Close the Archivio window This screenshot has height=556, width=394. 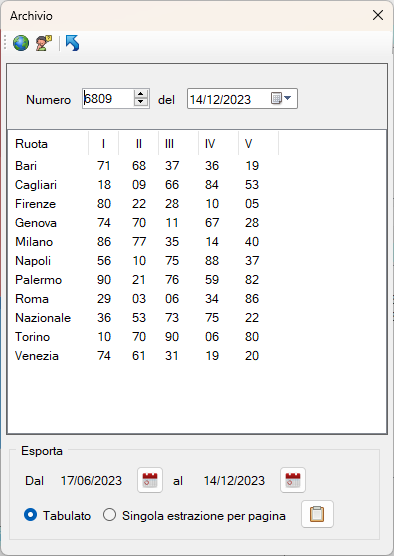[x=378, y=15]
